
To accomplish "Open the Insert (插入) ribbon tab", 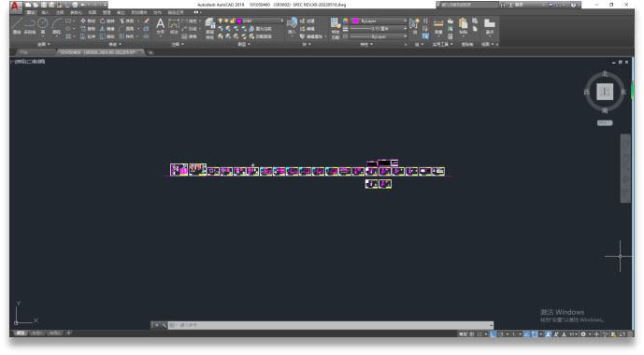I will click(x=45, y=12).
